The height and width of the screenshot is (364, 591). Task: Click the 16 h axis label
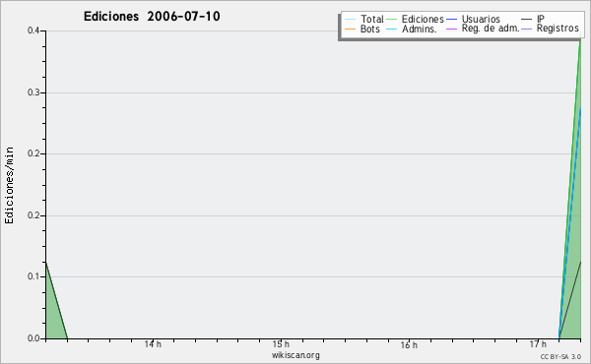[x=409, y=344]
